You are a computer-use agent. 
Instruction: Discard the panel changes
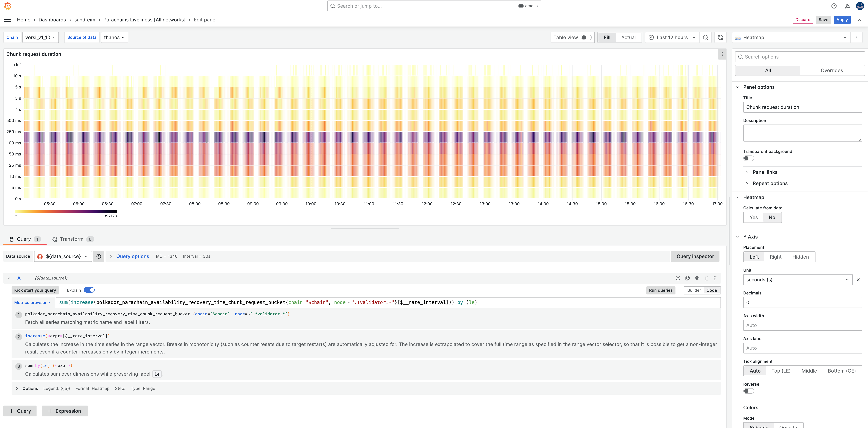pyautogui.click(x=803, y=20)
